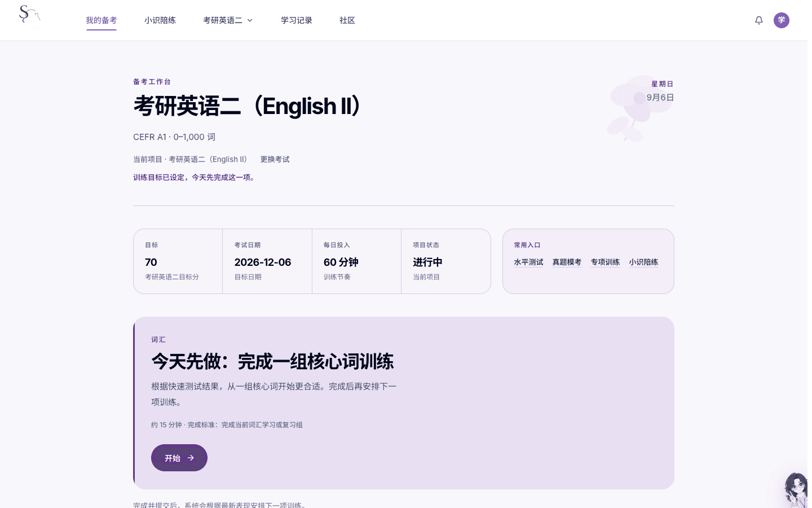The width and height of the screenshot is (812, 508).
Task: Click the 词汇 category label
Action: (158, 340)
